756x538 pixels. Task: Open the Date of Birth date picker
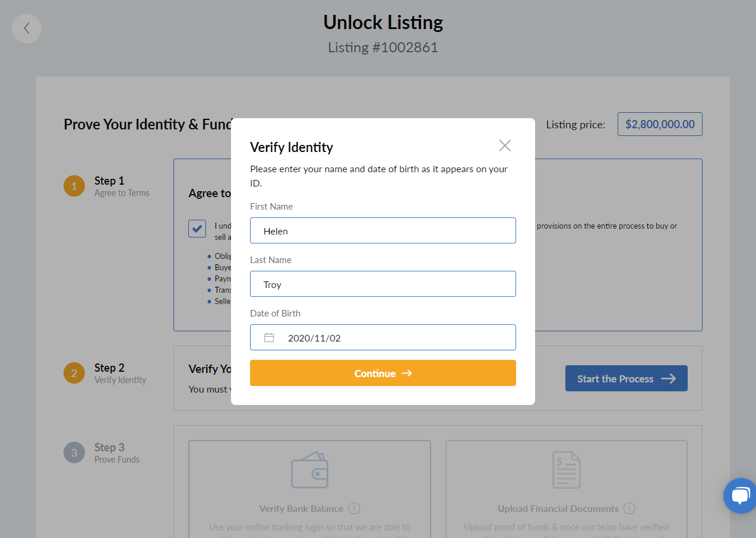pos(383,337)
